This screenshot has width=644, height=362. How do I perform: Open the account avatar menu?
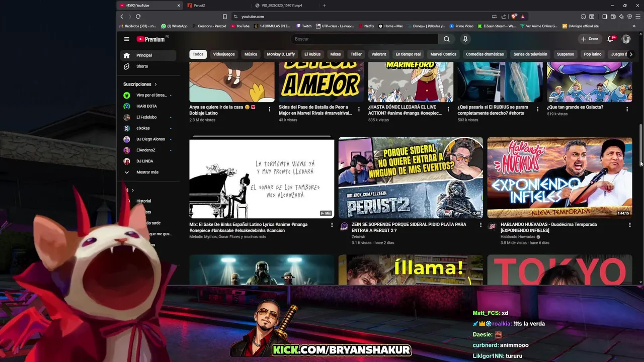click(626, 39)
